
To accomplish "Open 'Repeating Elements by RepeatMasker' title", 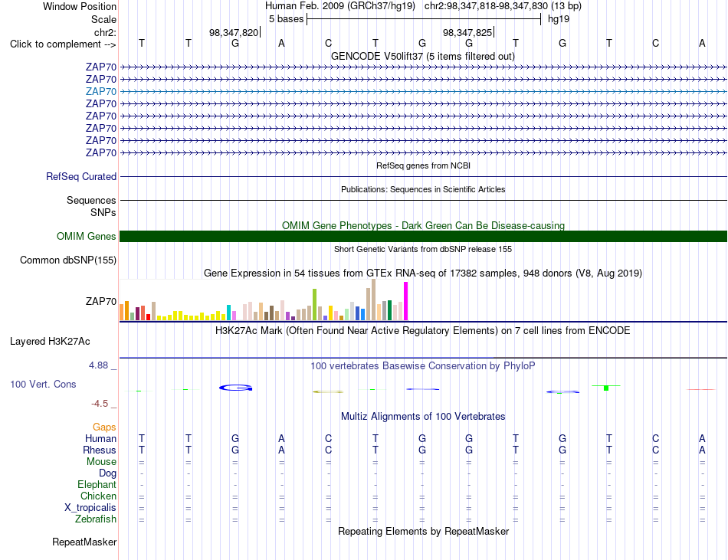I will click(424, 532).
